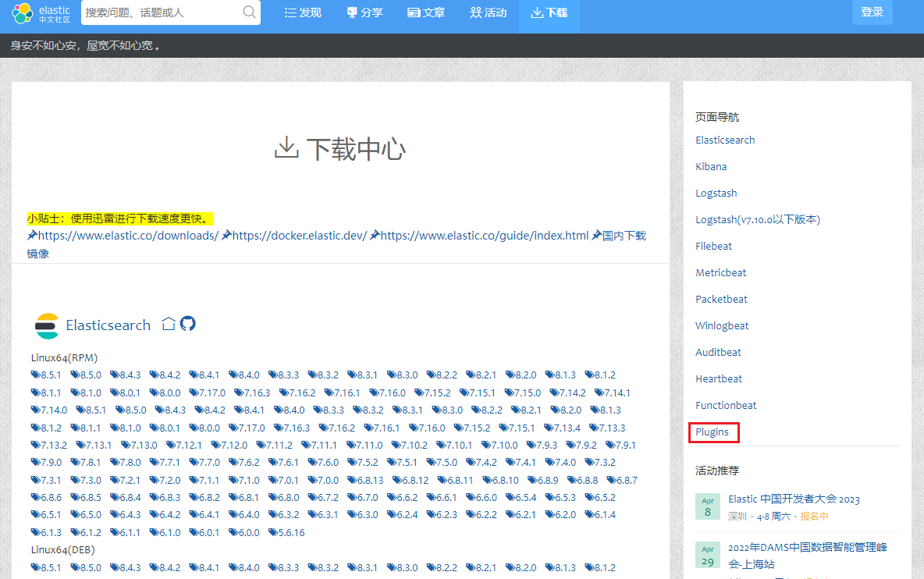Download RPM version 6.1.0
This screenshot has width=924, height=579.
tap(165, 532)
